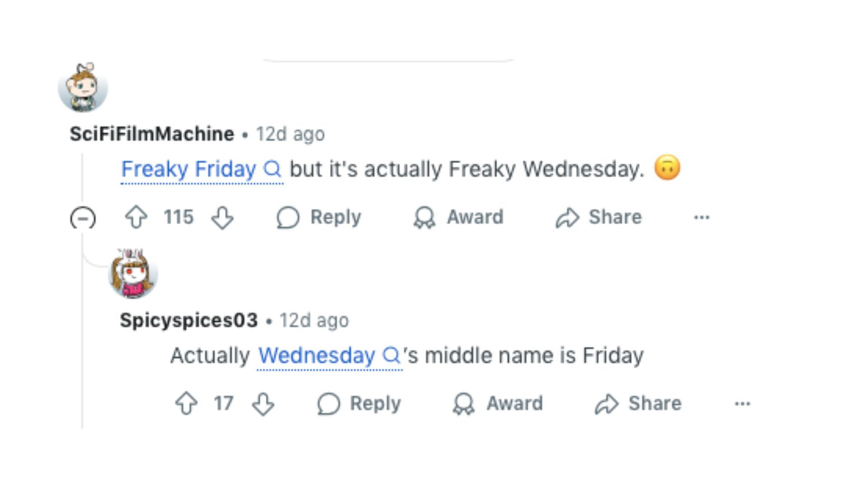Share Spicyspices03's reply
Screen dimensions: 868x488
pos(638,404)
